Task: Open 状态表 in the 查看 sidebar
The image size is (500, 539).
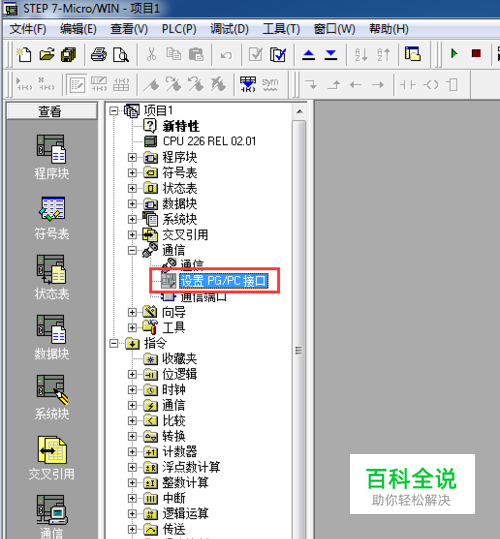Action: (52, 277)
